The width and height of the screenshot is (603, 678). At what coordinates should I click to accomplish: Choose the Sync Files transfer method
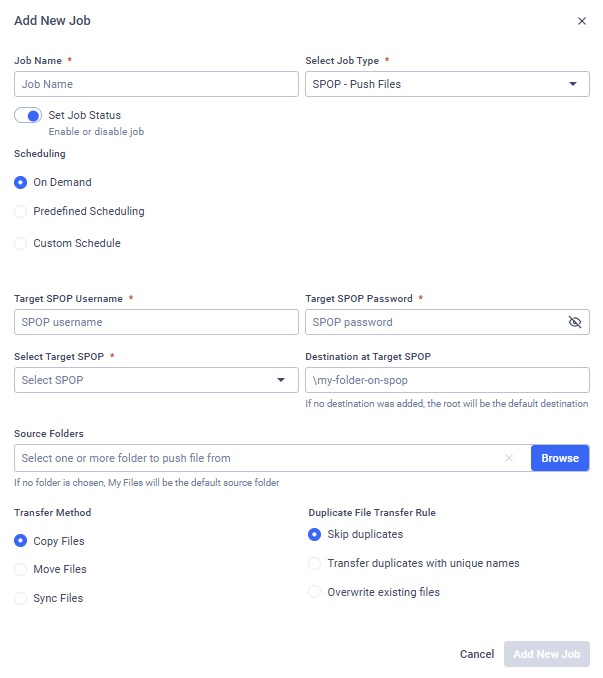pyautogui.click(x=21, y=599)
